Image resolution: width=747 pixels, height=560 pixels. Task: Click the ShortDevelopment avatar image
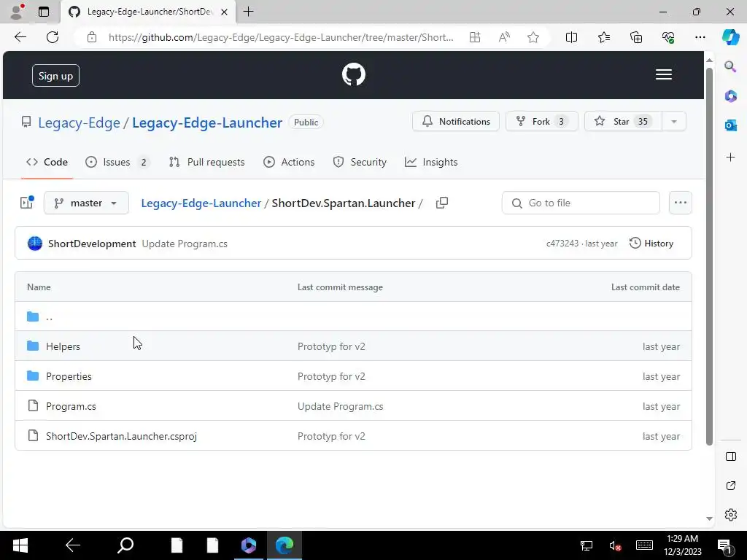tap(35, 244)
